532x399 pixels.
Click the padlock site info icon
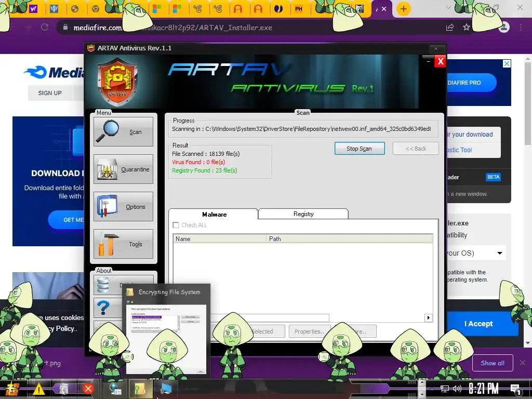click(65, 27)
